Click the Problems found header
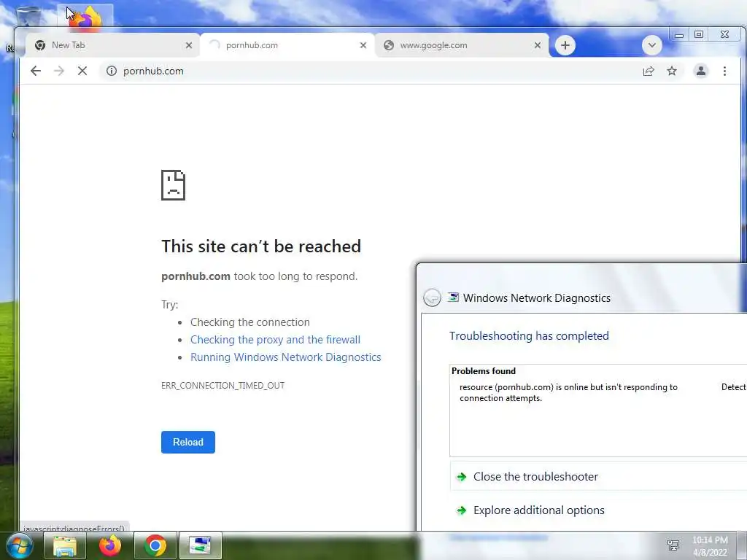The height and width of the screenshot is (560, 747). 484,371
